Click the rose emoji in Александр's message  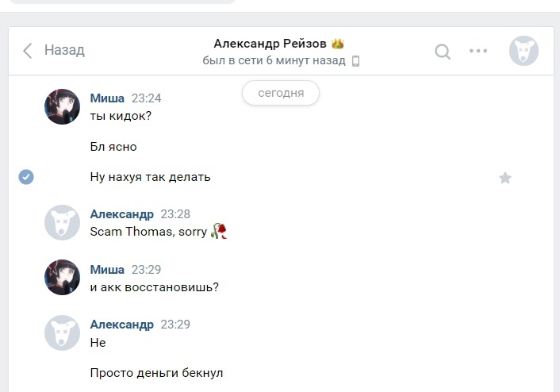pyautogui.click(x=219, y=232)
